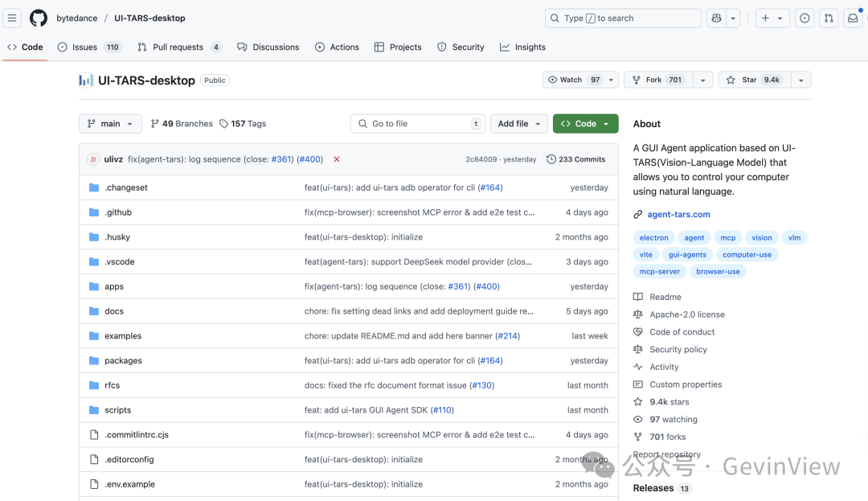Switch to the Insights tab

click(x=522, y=47)
